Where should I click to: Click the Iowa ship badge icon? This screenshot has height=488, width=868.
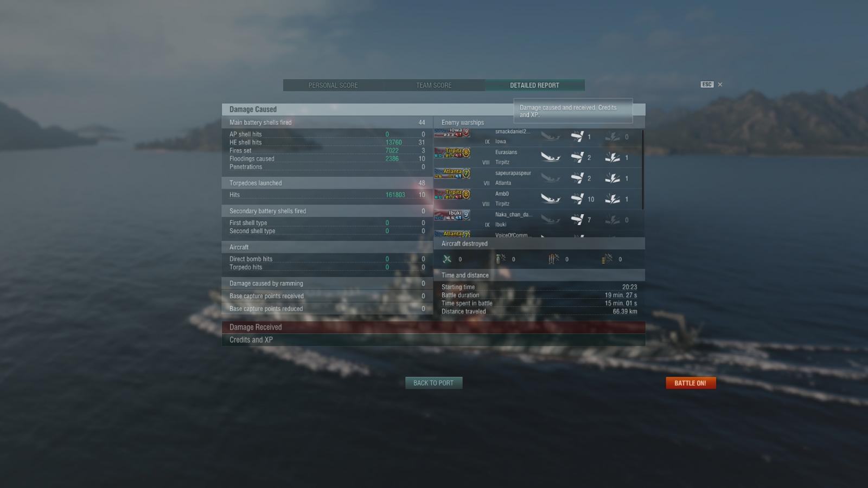(x=452, y=132)
